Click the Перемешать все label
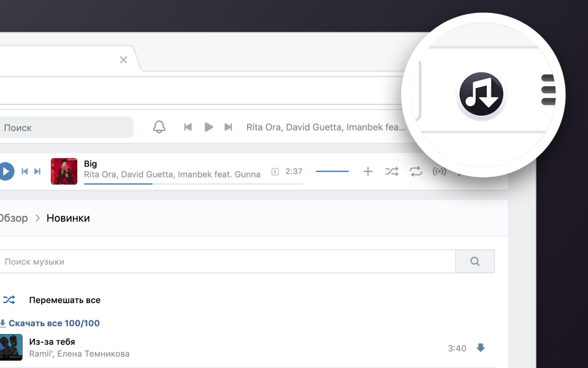 click(65, 300)
